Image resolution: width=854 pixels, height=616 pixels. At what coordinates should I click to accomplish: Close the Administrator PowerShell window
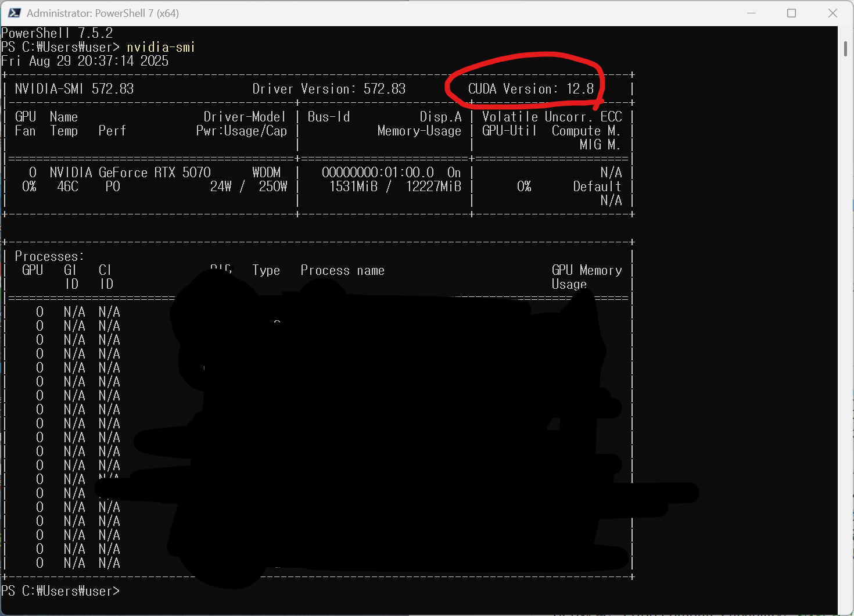coord(833,13)
